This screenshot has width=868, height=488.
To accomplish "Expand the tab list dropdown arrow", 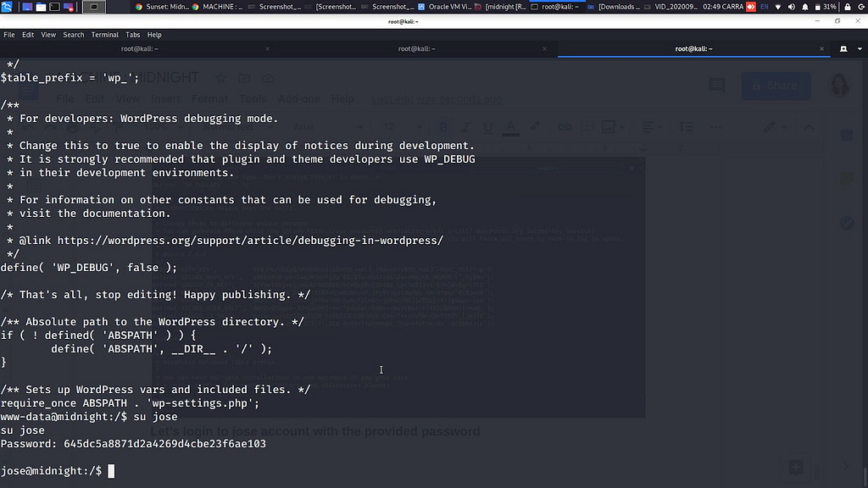I will (x=860, y=48).
